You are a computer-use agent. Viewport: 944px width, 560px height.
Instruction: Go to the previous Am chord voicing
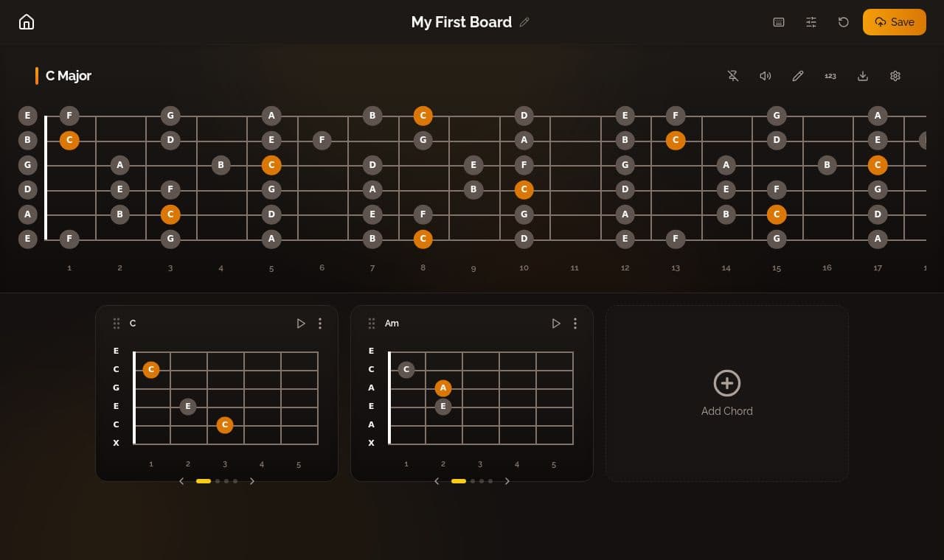[x=437, y=481]
